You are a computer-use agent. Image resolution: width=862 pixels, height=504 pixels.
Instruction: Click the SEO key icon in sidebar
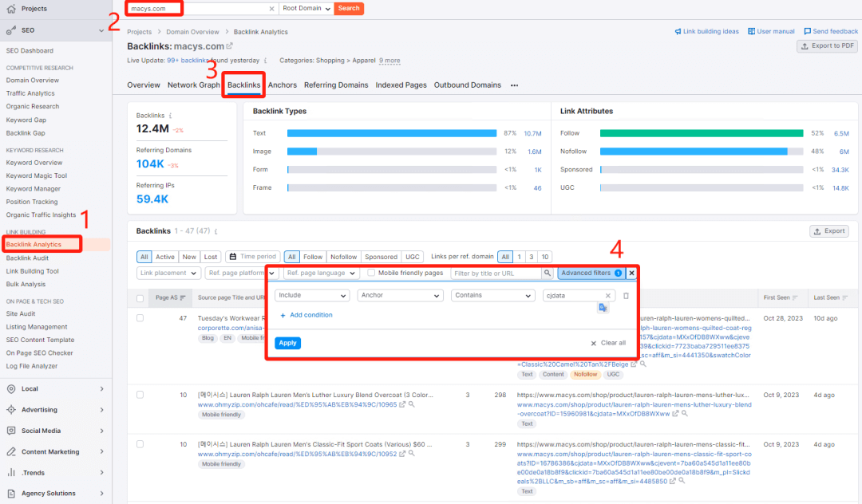[11, 31]
